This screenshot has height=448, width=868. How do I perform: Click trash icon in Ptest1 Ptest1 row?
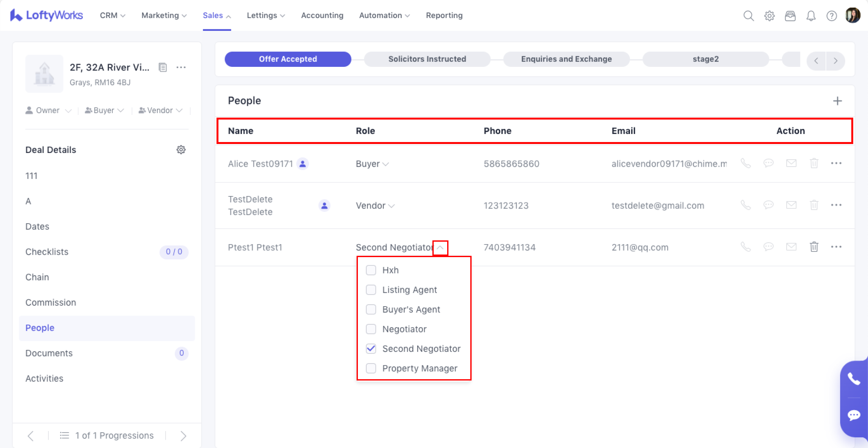click(x=814, y=247)
